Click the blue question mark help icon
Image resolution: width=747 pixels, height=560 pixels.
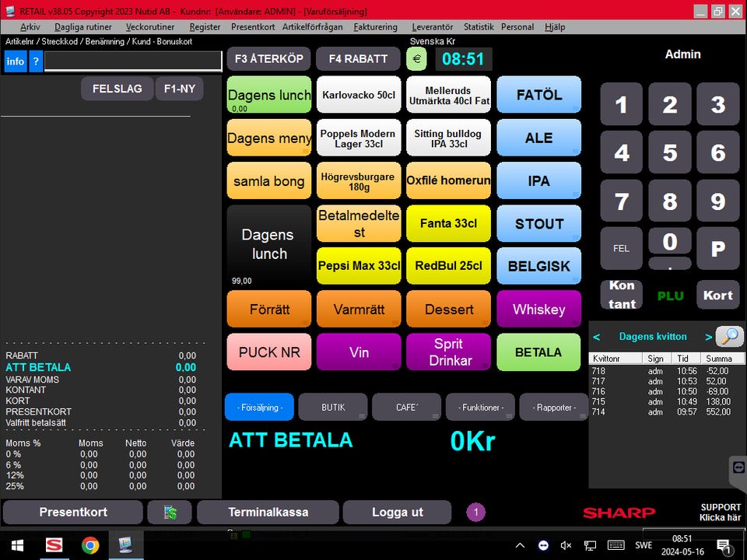[36, 61]
